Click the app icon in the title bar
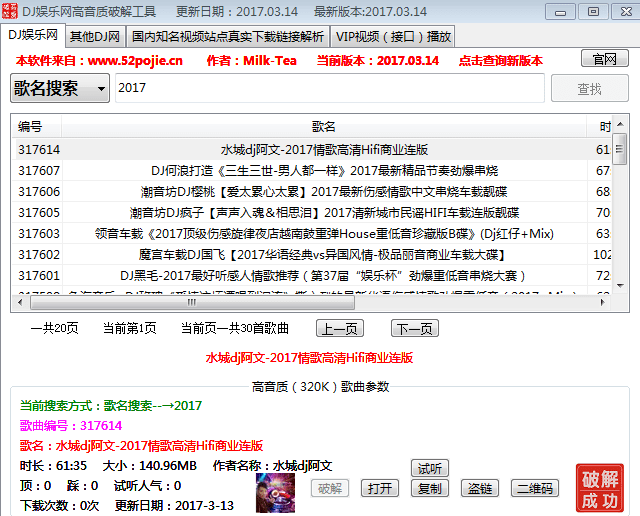Screen dimensions: 640x516 click(x=11, y=11)
